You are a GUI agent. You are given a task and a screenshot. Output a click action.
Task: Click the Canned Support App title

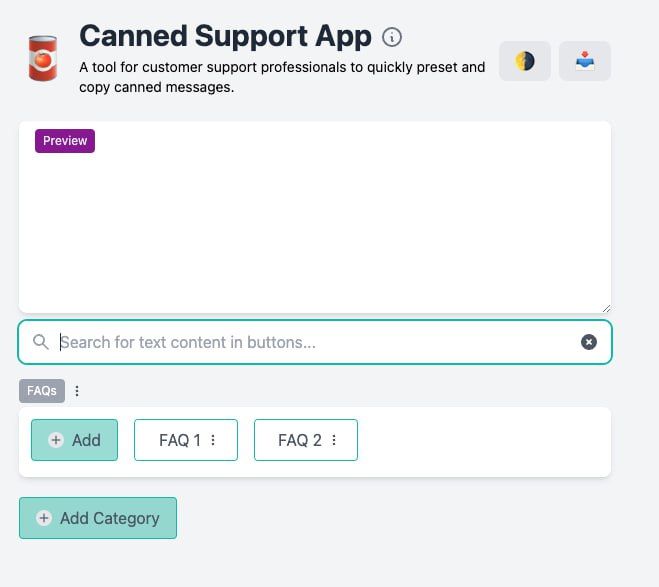click(x=225, y=36)
